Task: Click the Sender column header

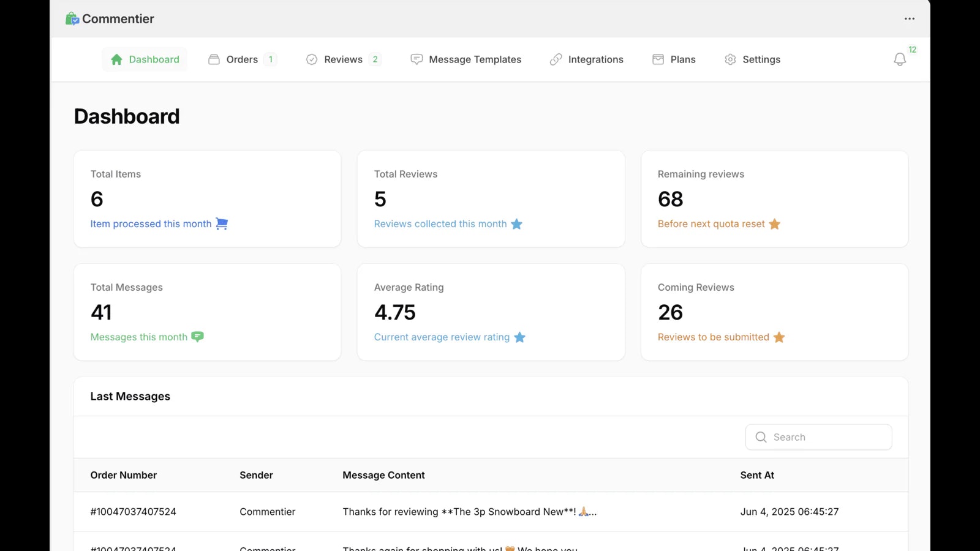Action: 256,475
